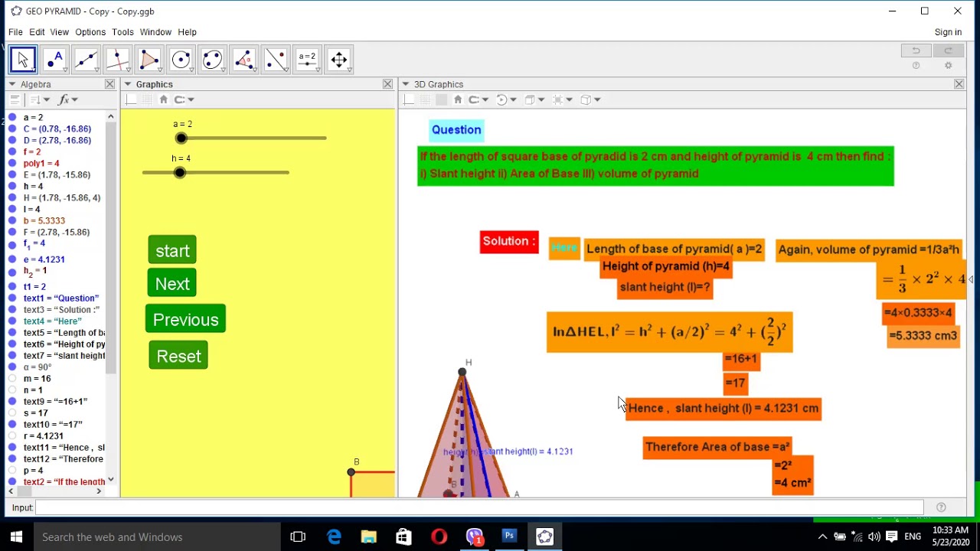Click the h = 4 slider handle

coord(179,173)
